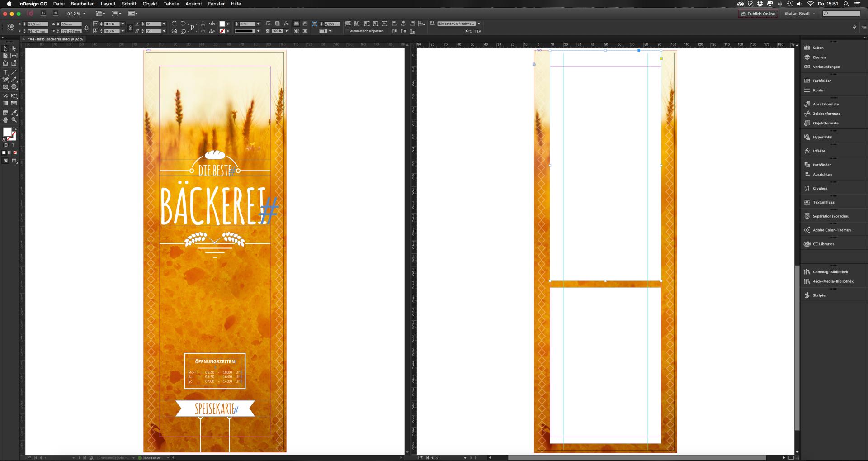Click the lightning GPU performance icon
Screen dimensions: 868x461
[854, 27]
